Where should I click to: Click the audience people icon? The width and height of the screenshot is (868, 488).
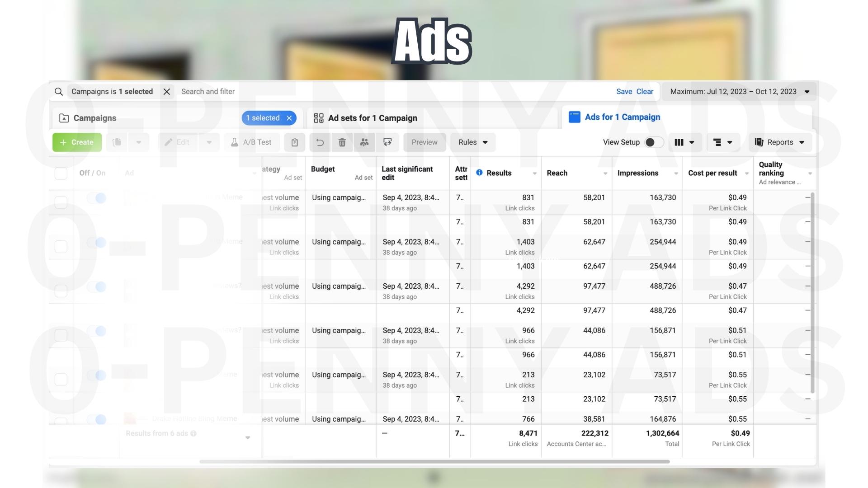click(x=364, y=142)
